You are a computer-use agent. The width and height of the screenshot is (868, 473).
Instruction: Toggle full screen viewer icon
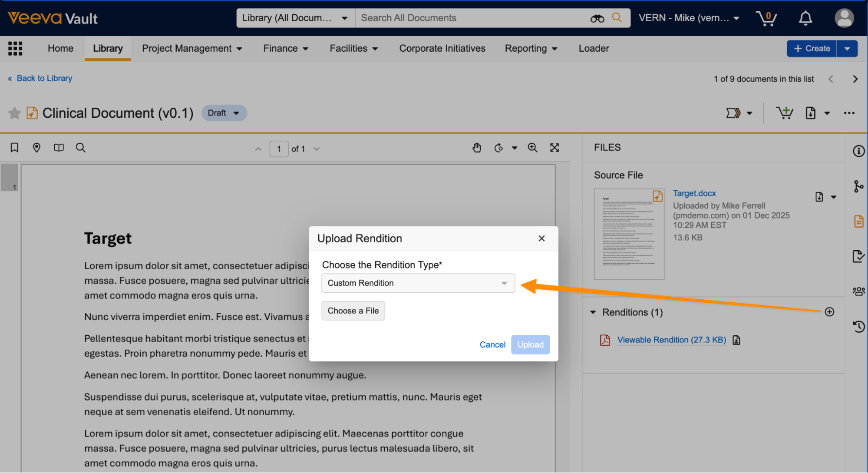[554, 148]
